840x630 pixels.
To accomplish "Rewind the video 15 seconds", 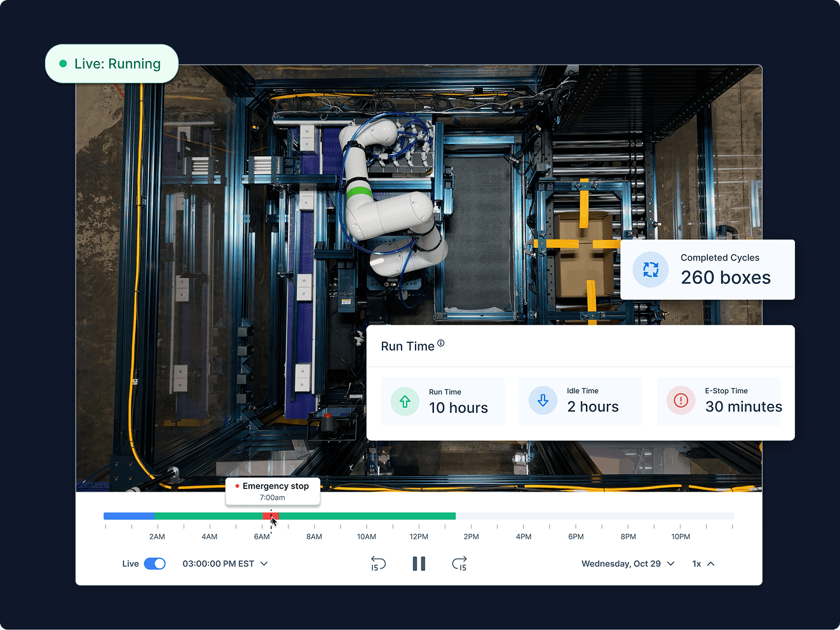I will point(378,563).
